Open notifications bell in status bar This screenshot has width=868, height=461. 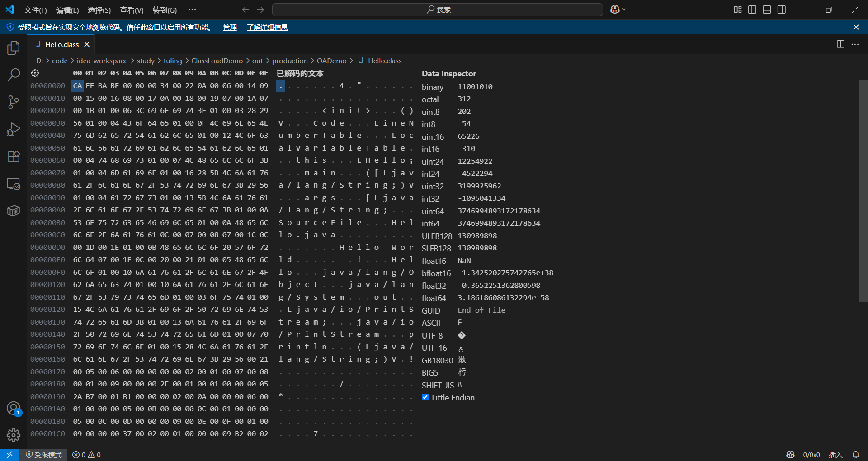[x=856, y=455]
